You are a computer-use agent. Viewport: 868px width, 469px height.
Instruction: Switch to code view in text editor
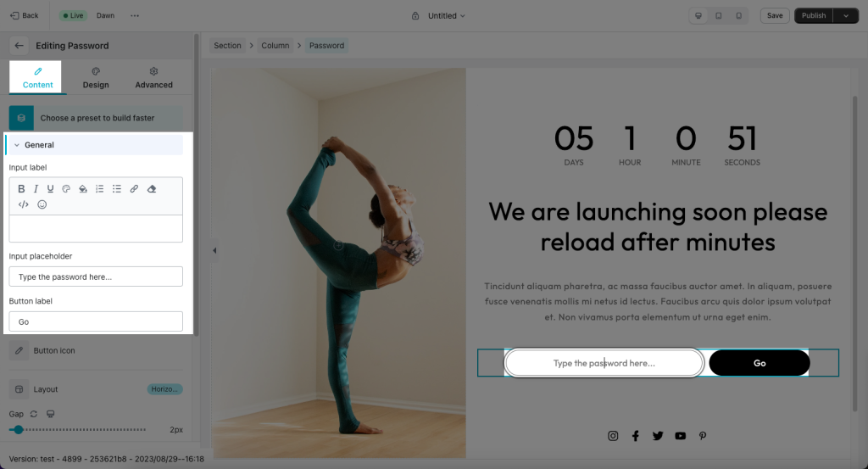pyautogui.click(x=23, y=204)
